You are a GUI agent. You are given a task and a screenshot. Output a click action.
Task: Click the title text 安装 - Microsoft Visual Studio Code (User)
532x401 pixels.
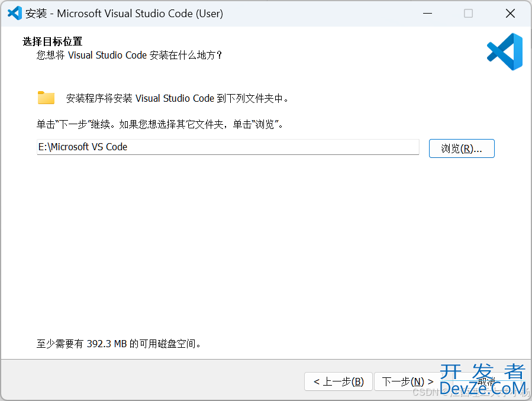coord(124,14)
